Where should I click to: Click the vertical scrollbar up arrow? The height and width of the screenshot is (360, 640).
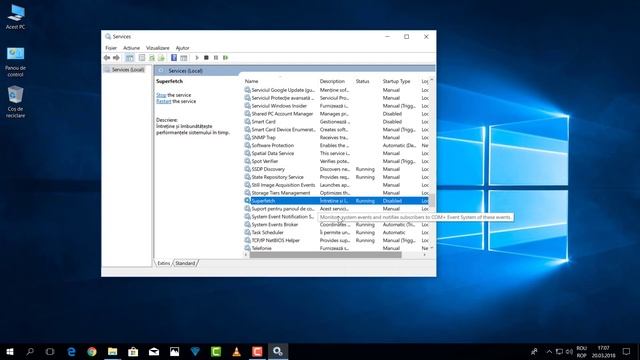click(x=432, y=80)
